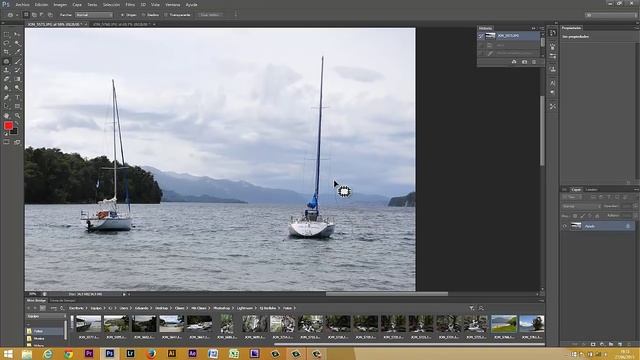The width and height of the screenshot is (640, 360).
Task: Select the Rectangular Marquee tool
Action: tap(7, 35)
